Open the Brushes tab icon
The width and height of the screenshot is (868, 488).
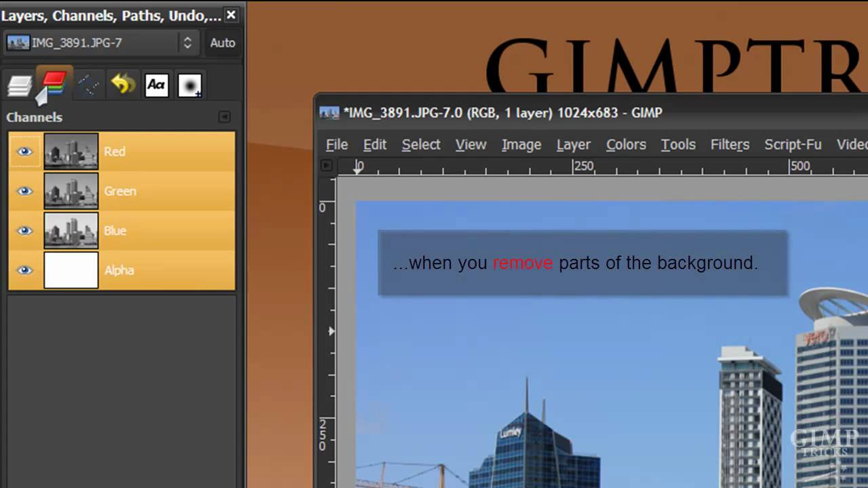pos(190,85)
